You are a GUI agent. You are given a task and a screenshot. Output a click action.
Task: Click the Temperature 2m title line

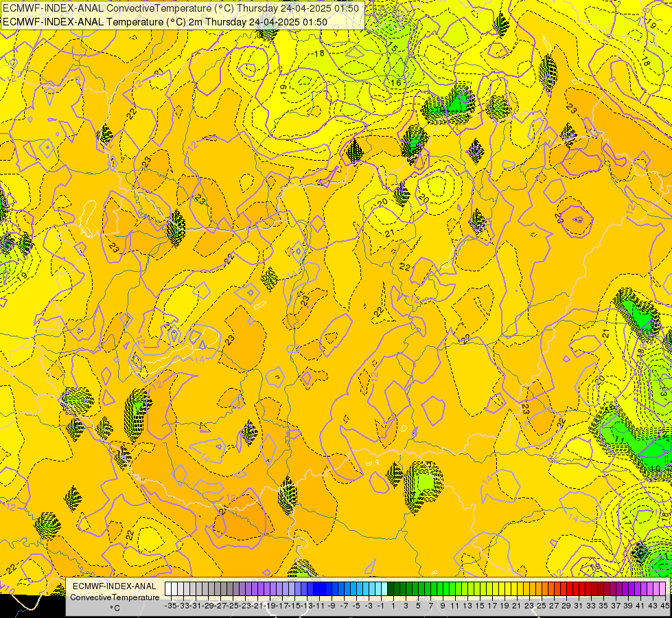(x=165, y=22)
